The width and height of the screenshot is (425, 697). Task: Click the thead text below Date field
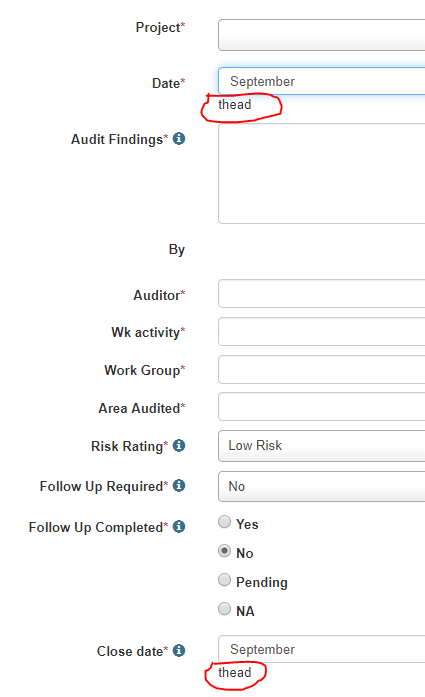(235, 104)
